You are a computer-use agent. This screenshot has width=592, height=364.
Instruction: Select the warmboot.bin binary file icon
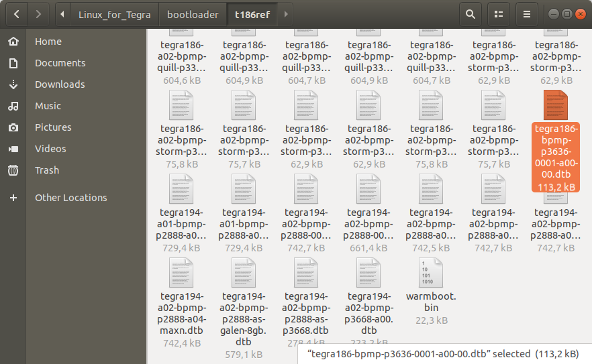click(x=431, y=273)
